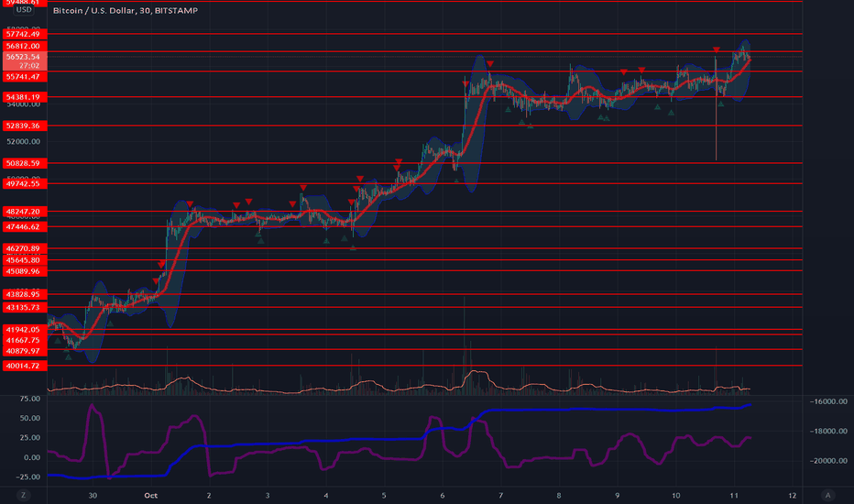The image size is (854, 504).
Task: Click the 12 date label on time axis
Action: (x=793, y=495)
